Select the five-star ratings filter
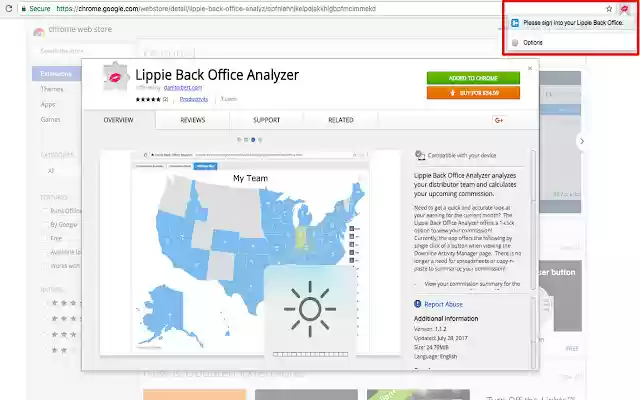This screenshot has height=400, width=640. (x=65, y=303)
